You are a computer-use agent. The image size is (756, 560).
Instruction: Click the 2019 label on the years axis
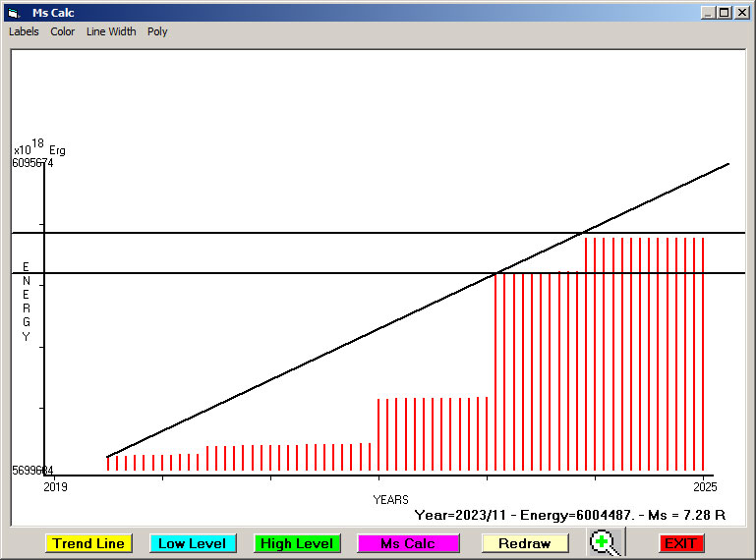pyautogui.click(x=55, y=486)
